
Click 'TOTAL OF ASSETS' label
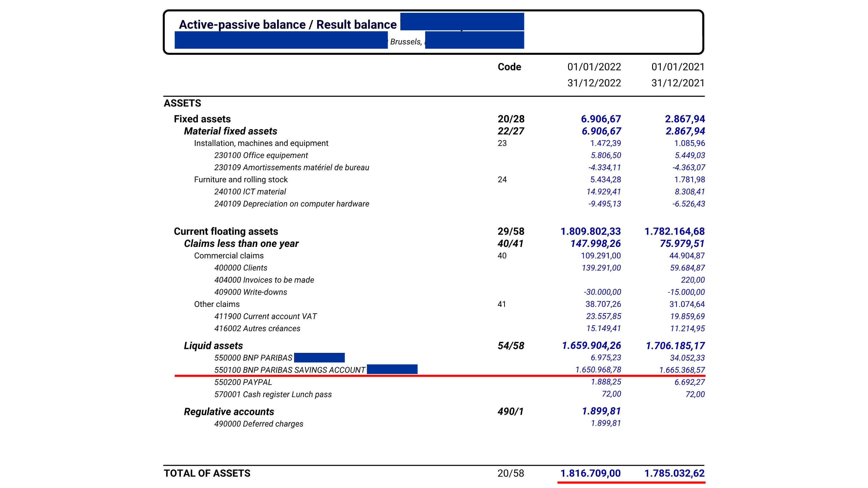click(x=207, y=473)
